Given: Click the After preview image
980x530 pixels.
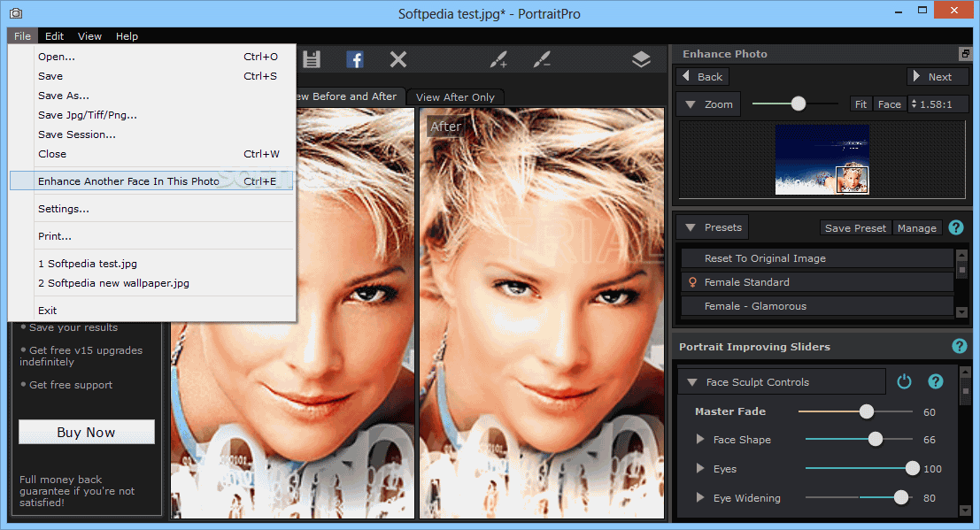Looking at the screenshot, I should [542, 312].
